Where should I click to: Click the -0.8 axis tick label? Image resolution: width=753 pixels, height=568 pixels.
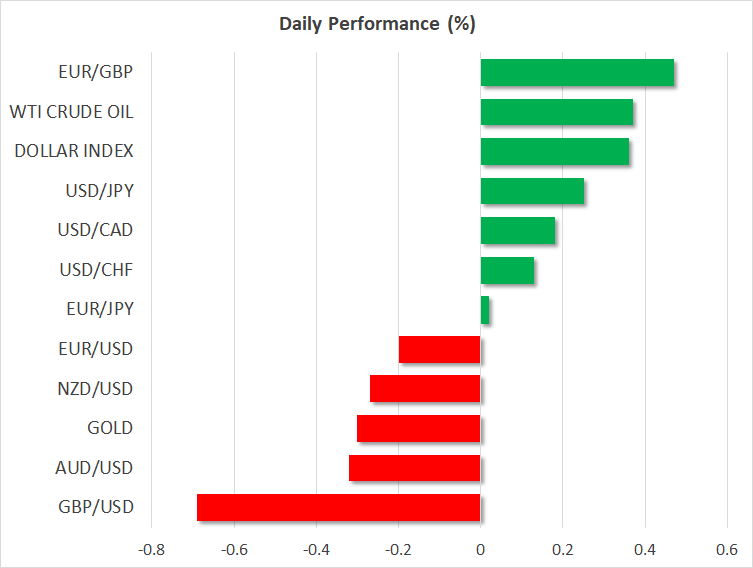[x=152, y=549]
